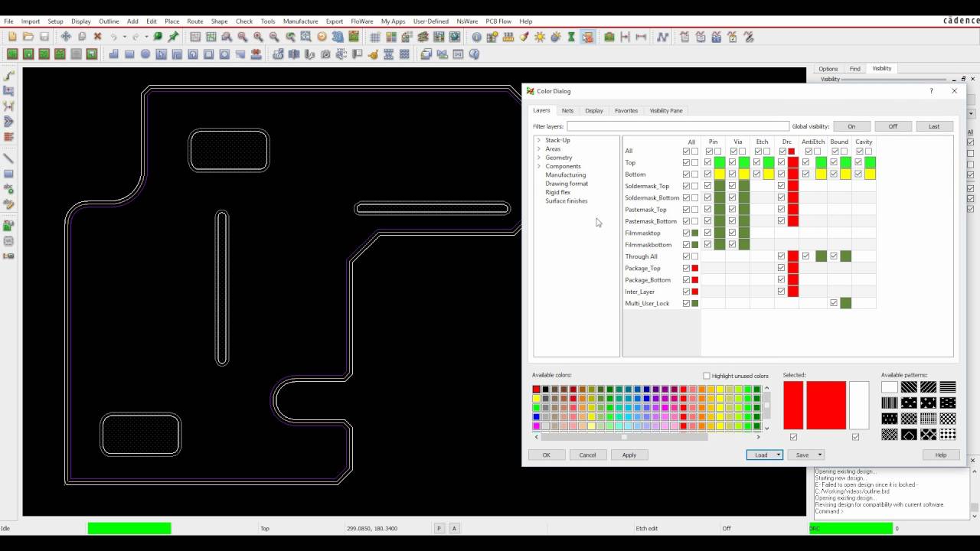Toggle checkbox below the white selected pattern

pyautogui.click(x=855, y=437)
